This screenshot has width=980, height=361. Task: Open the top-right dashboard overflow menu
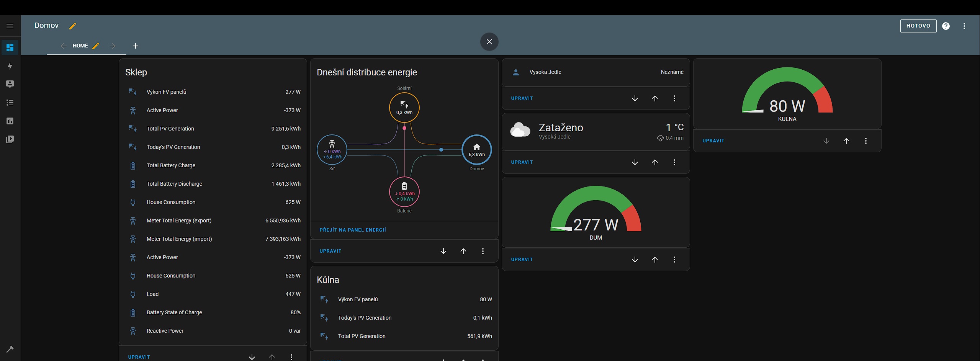[964, 26]
